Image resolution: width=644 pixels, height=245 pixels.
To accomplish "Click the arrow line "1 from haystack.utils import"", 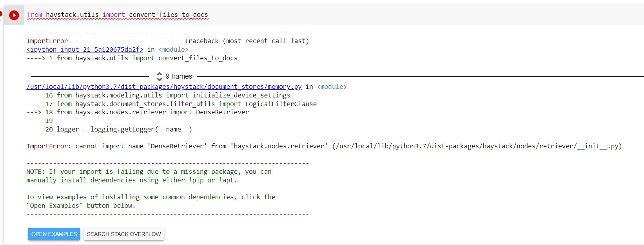I will [x=132, y=58].
